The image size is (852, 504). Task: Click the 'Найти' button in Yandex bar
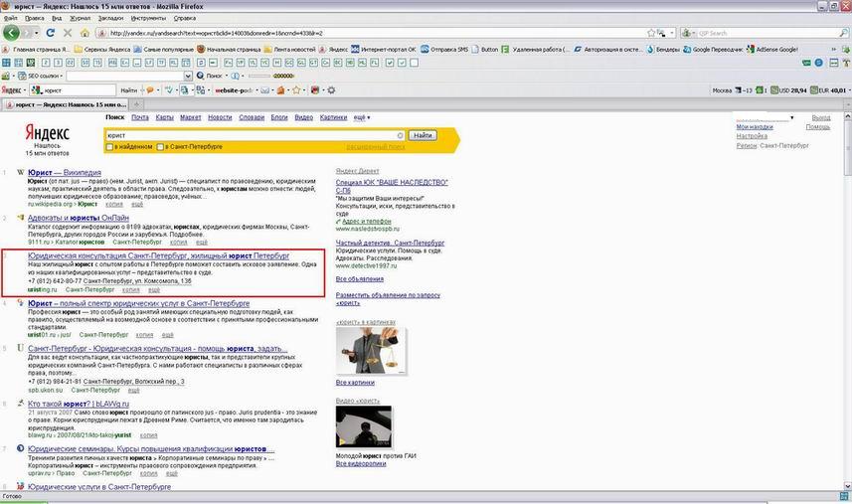tap(129, 90)
